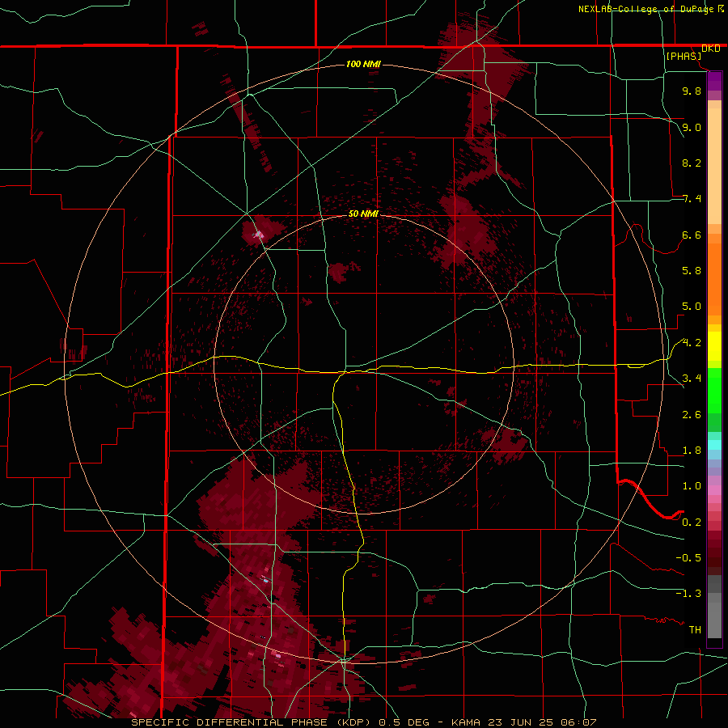This screenshot has height=728, width=728.
Task: Pick the bright green color scale band
Action: [x=714, y=391]
